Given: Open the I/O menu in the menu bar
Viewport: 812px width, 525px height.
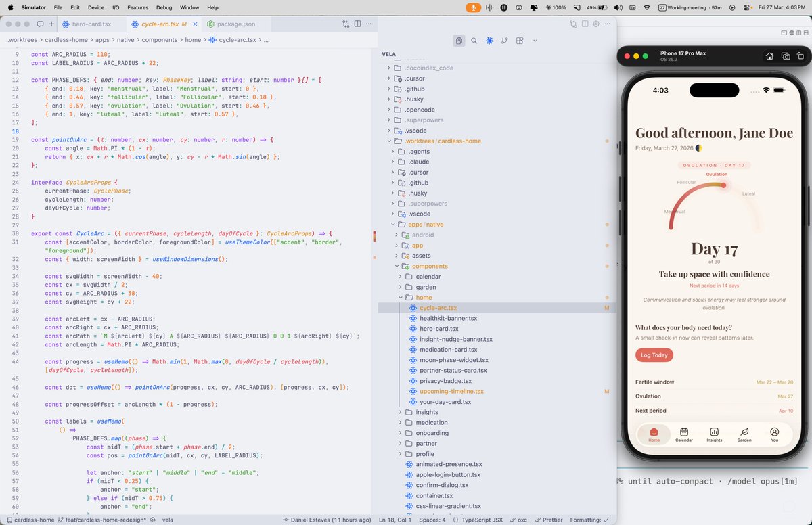Looking at the screenshot, I should [116, 7].
